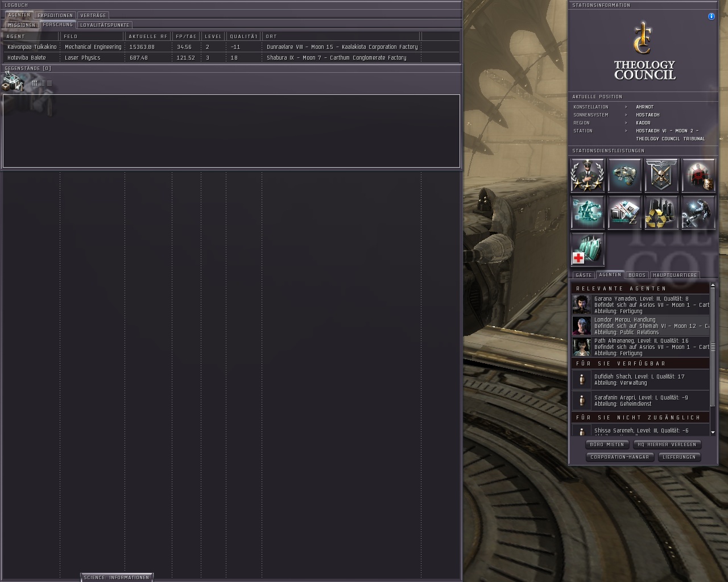The width and height of the screenshot is (728, 582).
Task: Sort research table by Ort column
Action: click(x=341, y=36)
